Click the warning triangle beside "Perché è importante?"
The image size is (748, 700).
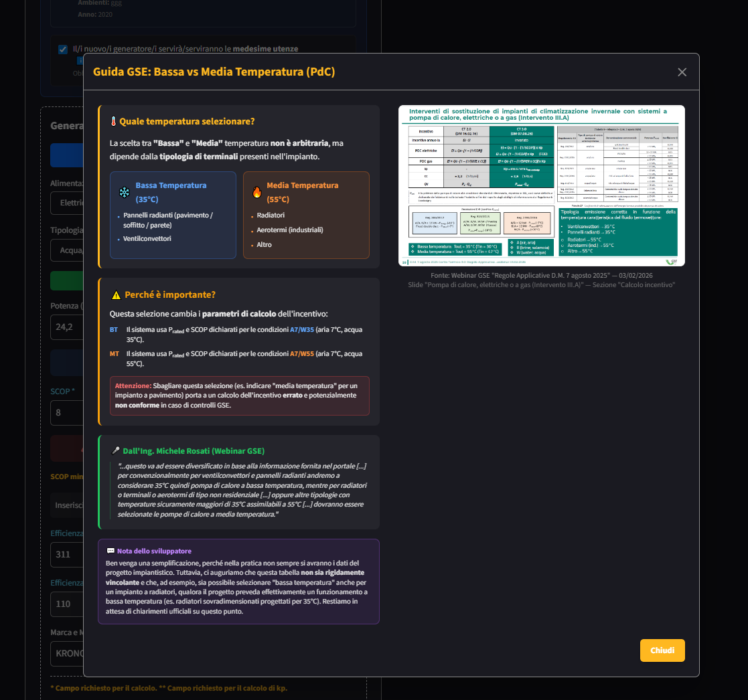tap(116, 295)
